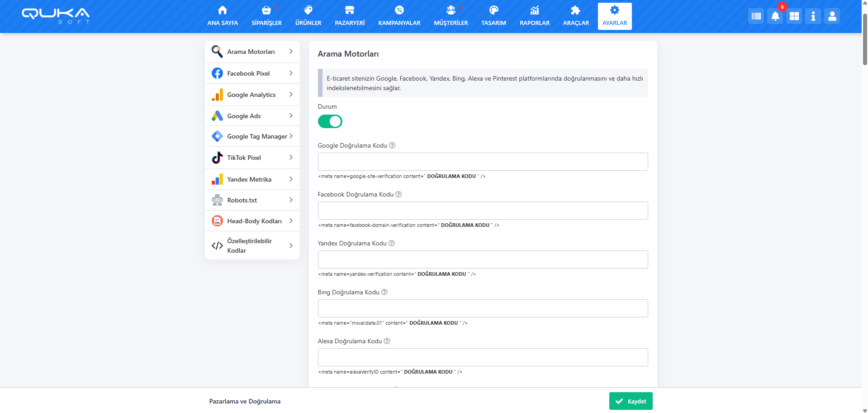Open the info icon in header

point(813,16)
